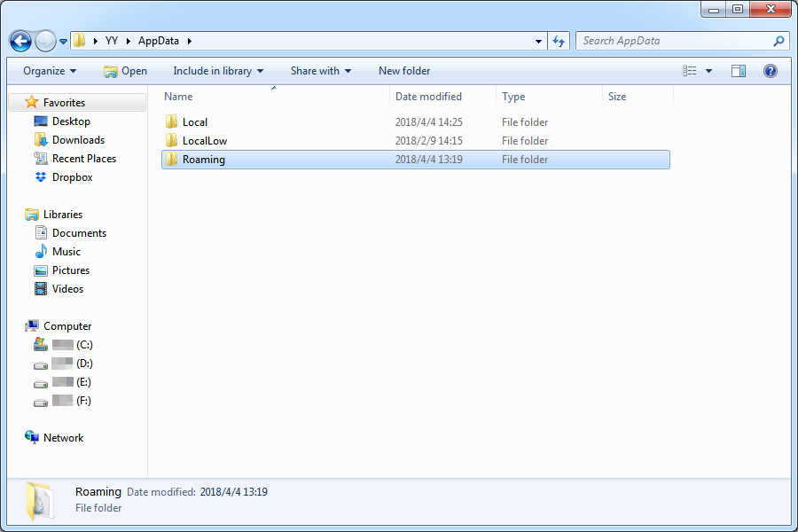The height and width of the screenshot is (532, 798).
Task: Open the view options dropdown arrow
Action: click(708, 71)
